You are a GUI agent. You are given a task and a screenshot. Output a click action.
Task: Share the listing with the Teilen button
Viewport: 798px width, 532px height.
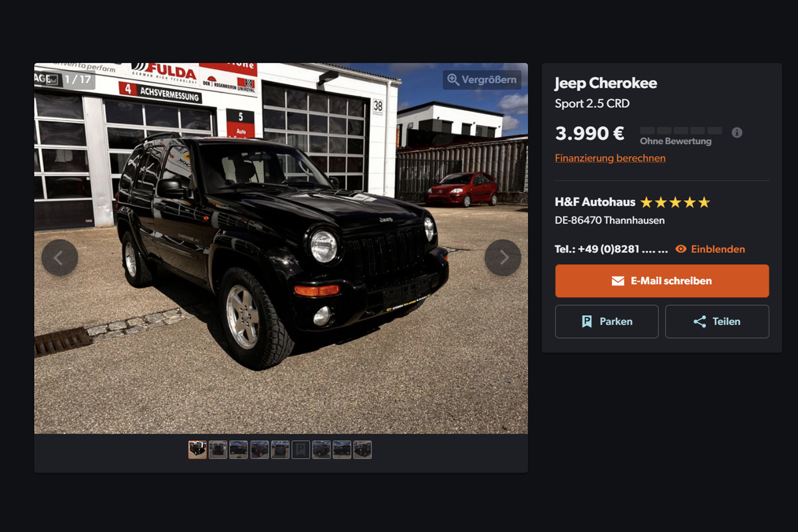tap(718, 322)
